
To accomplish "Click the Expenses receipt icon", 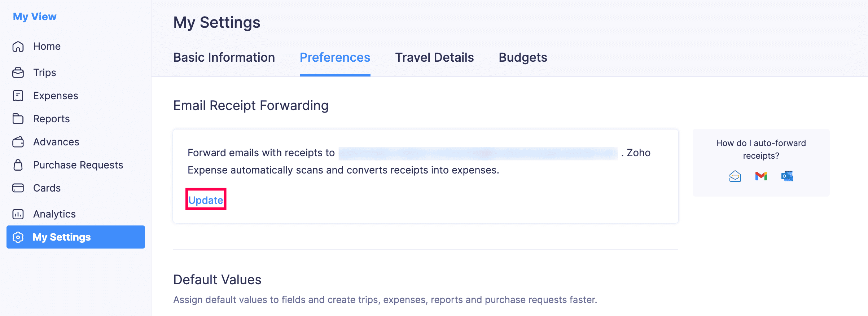I will pyautogui.click(x=18, y=96).
